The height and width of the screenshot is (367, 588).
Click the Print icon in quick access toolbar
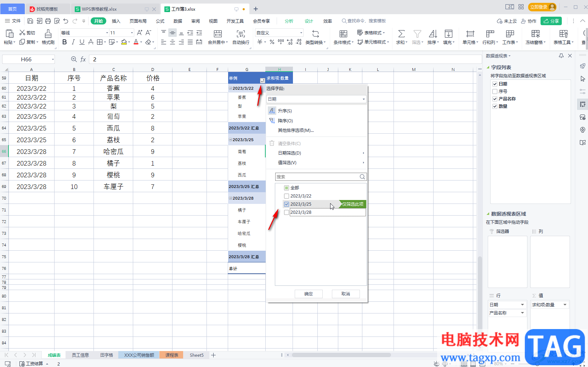(48, 21)
